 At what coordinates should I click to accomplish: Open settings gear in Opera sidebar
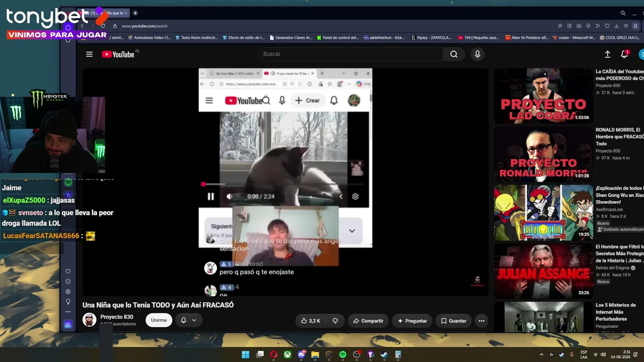pyautogui.click(x=68, y=292)
